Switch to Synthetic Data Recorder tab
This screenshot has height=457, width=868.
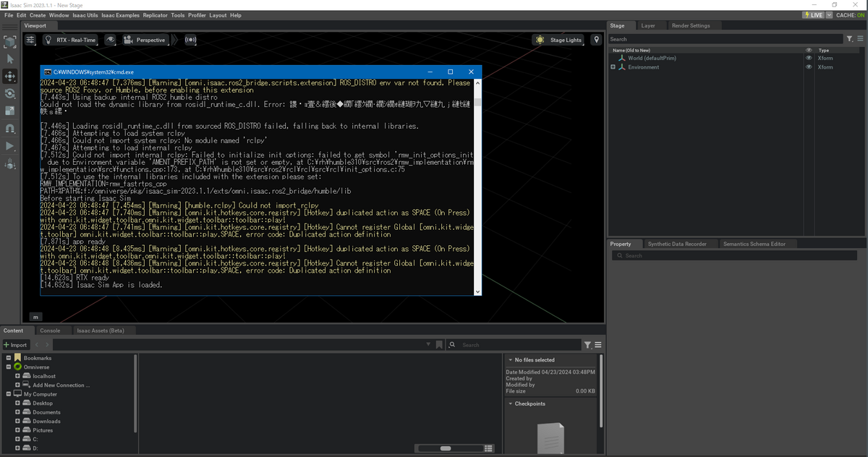point(677,244)
